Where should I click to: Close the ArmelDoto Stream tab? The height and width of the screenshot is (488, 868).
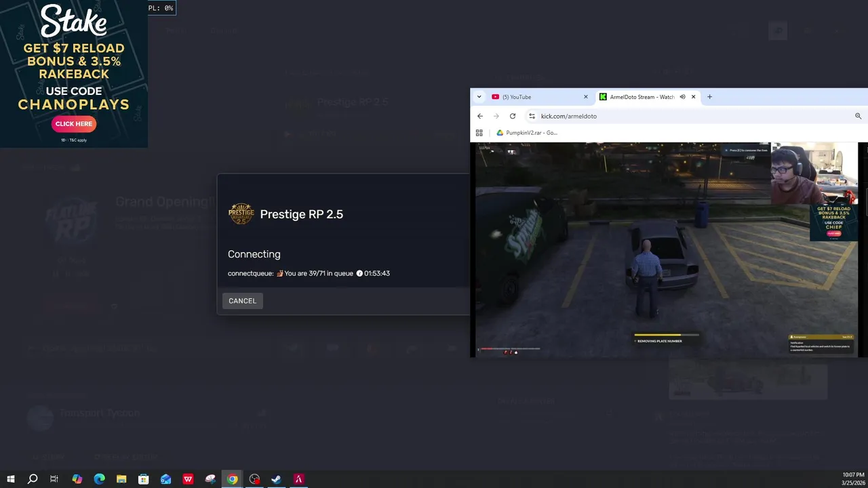[x=693, y=97]
